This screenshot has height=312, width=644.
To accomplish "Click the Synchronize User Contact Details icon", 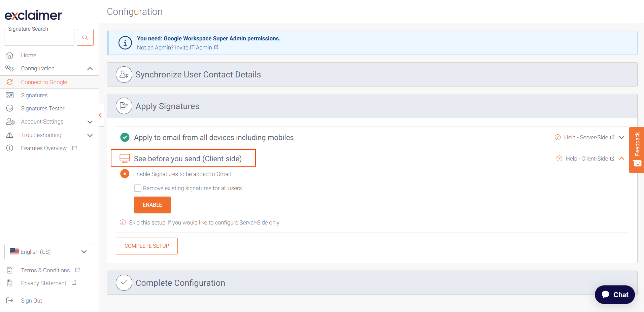I will coord(124,74).
